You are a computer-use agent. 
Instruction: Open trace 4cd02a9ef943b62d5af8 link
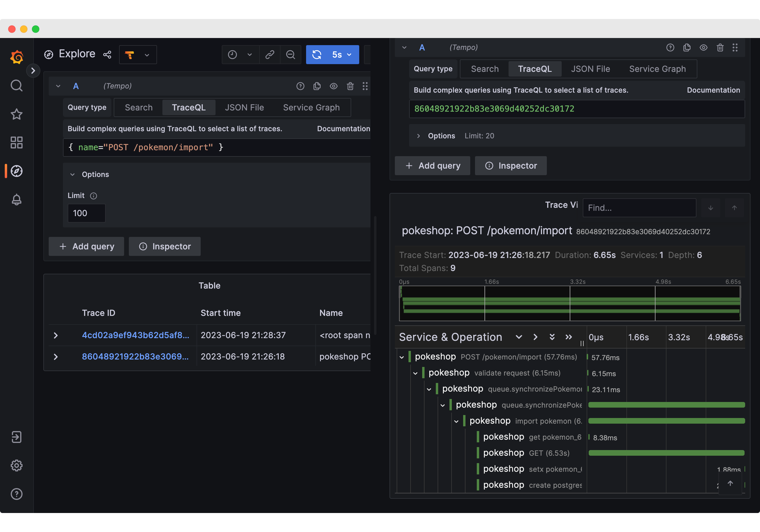pos(135,335)
